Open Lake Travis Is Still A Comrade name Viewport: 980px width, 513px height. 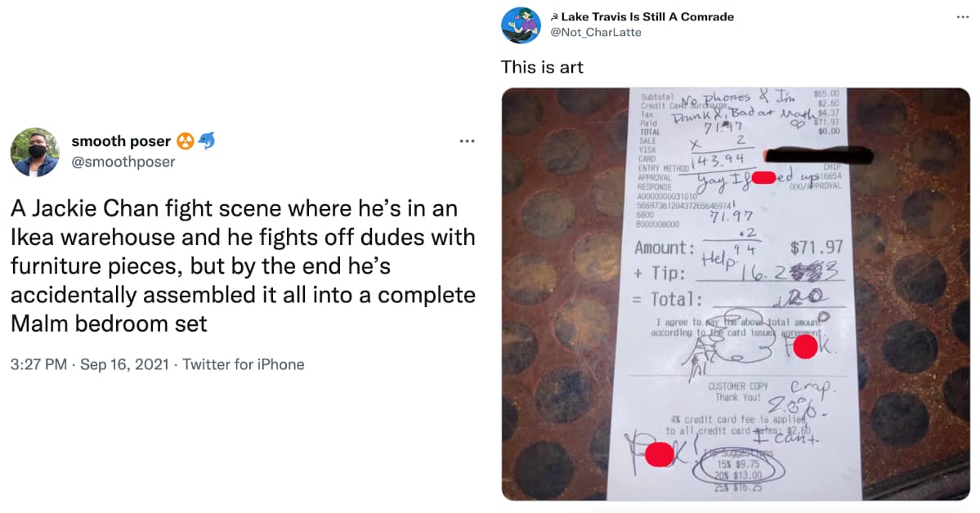[x=647, y=16]
